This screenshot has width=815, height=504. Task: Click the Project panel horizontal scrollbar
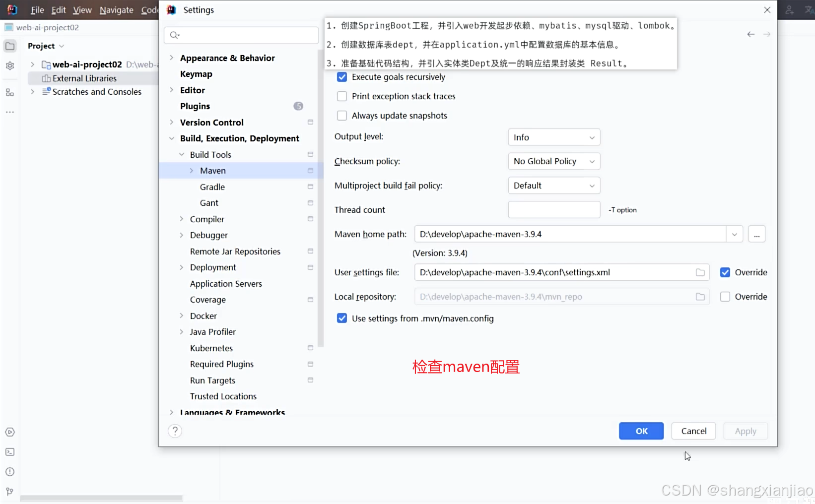[x=102, y=498]
